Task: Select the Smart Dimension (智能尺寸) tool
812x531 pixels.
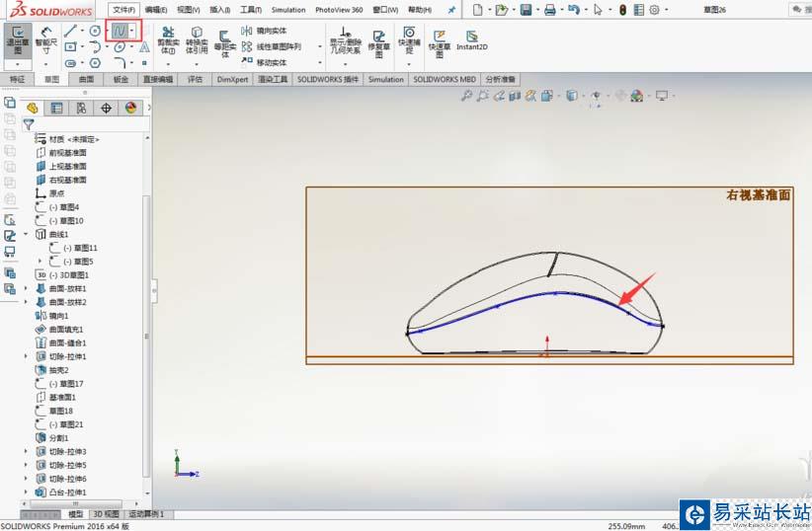Action: pyautogui.click(x=45, y=40)
